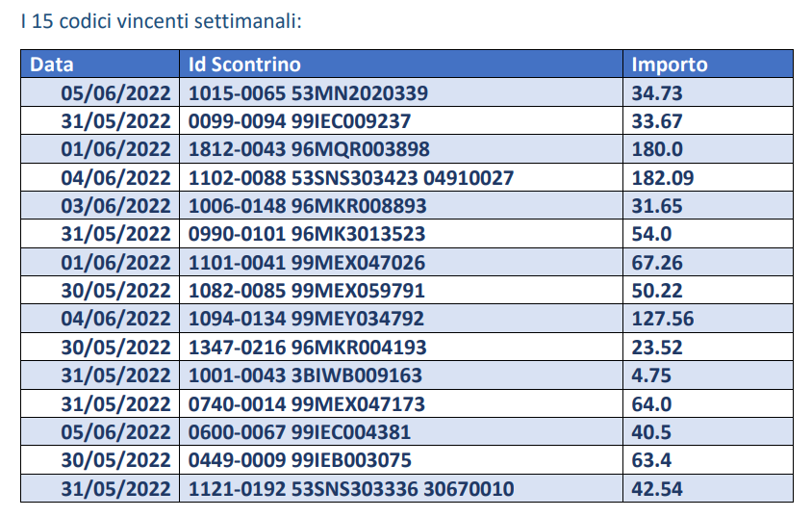Screen dimensions: 812x517
Task: Select date in row with amount 67.26
Action: (x=116, y=263)
